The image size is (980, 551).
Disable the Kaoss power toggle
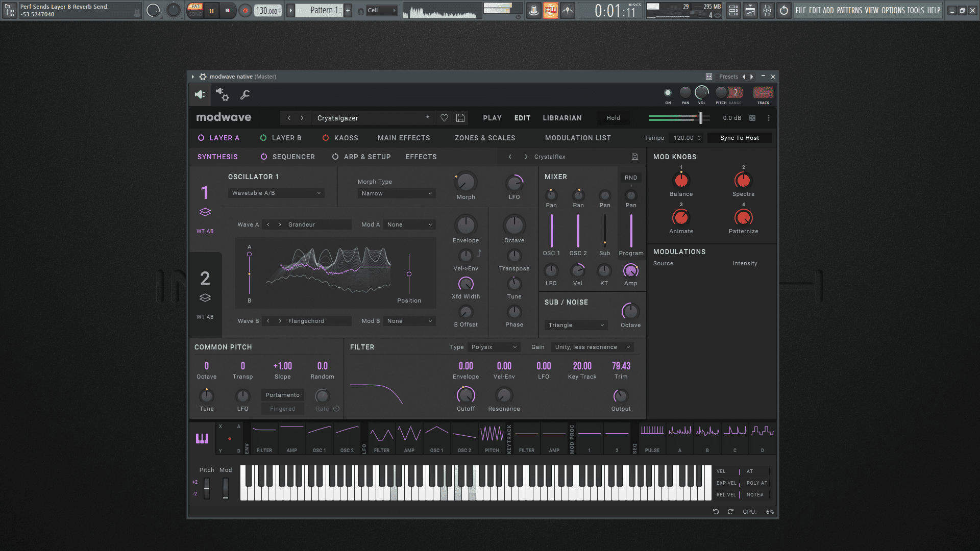pos(326,138)
